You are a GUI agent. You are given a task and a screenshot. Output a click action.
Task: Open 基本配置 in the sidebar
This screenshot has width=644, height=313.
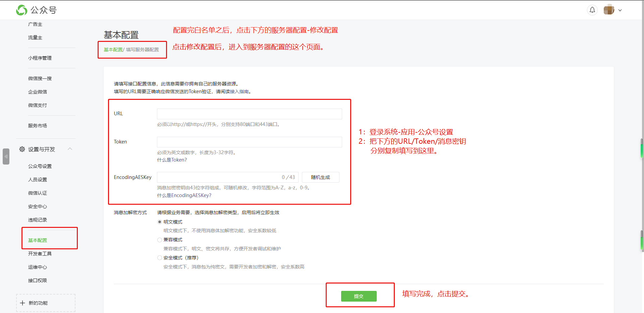38,240
